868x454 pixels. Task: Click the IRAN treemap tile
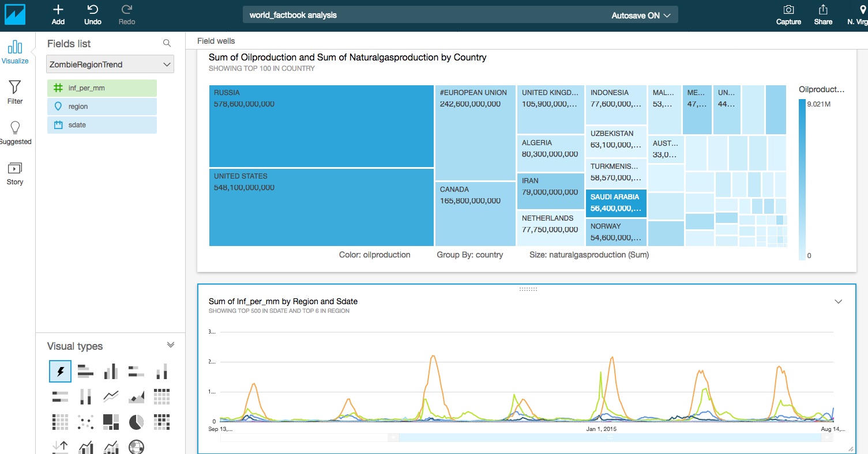click(x=551, y=191)
